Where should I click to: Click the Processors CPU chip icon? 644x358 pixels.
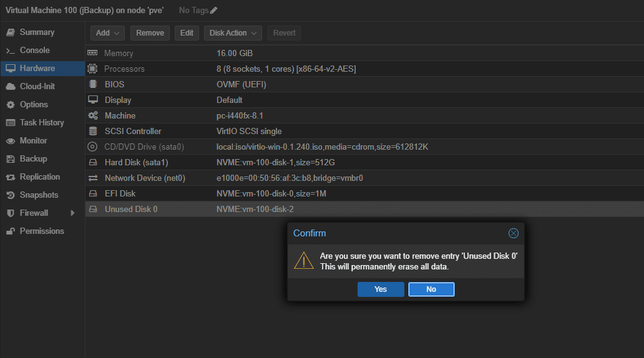tap(93, 69)
